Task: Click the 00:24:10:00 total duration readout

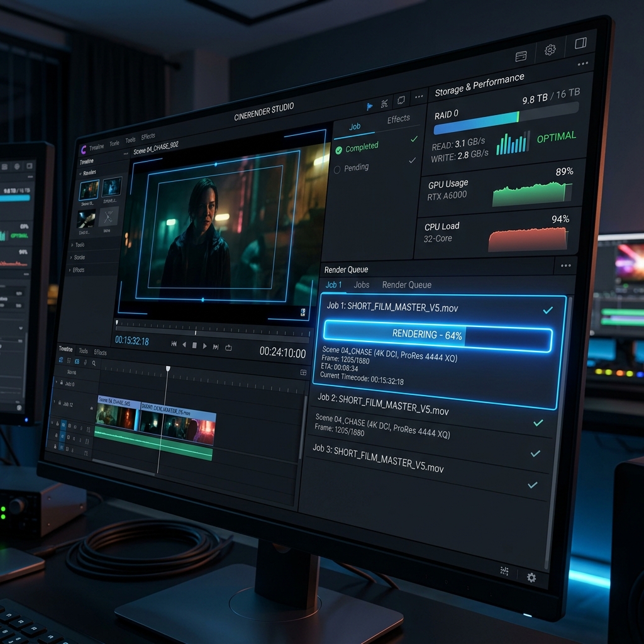Action: (282, 352)
